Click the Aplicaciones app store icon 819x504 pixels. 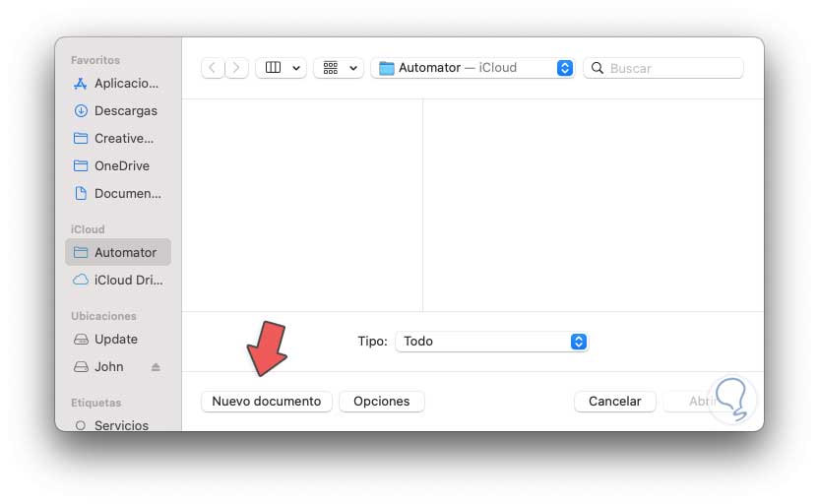coord(81,83)
